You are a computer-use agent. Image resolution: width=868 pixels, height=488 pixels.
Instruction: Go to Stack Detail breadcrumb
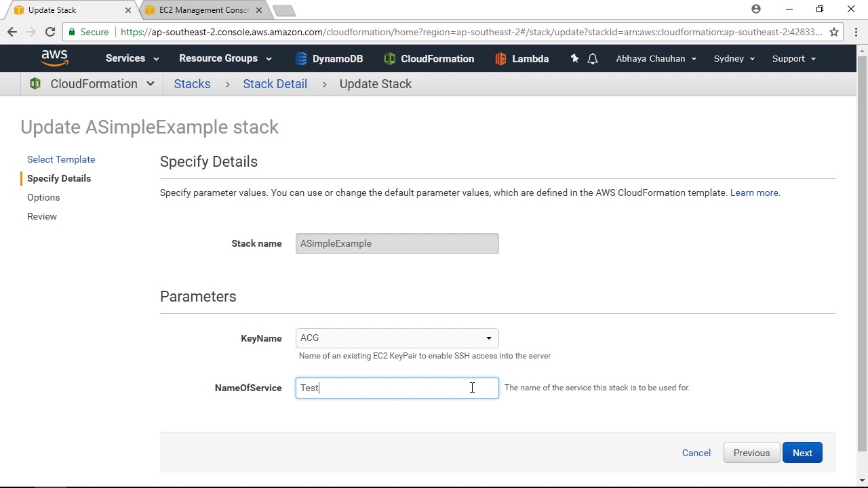(275, 84)
